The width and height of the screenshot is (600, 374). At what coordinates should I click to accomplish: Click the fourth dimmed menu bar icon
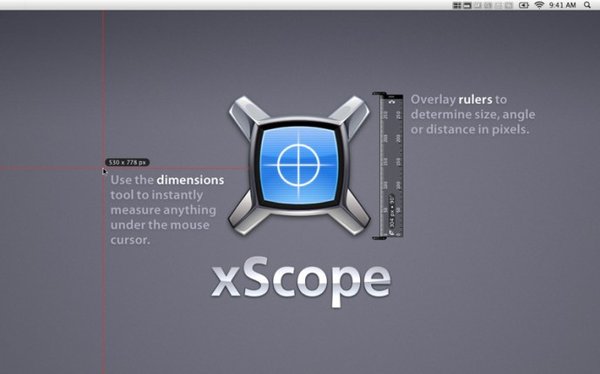488,5
